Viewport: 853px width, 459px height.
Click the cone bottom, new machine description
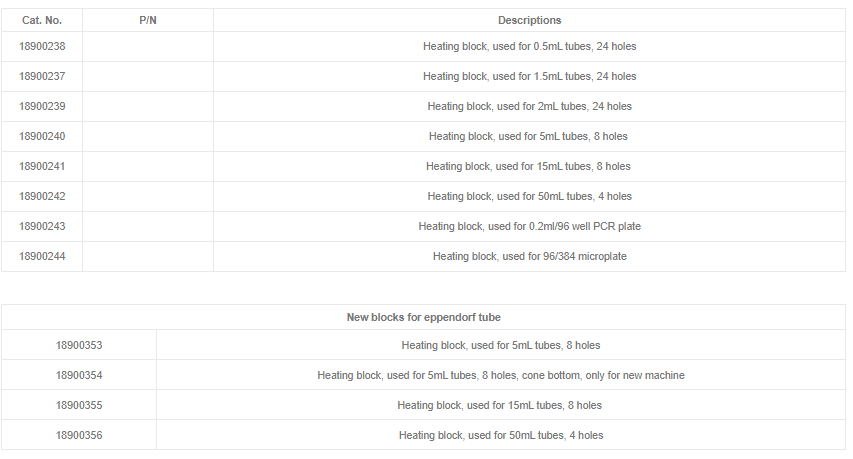point(501,376)
